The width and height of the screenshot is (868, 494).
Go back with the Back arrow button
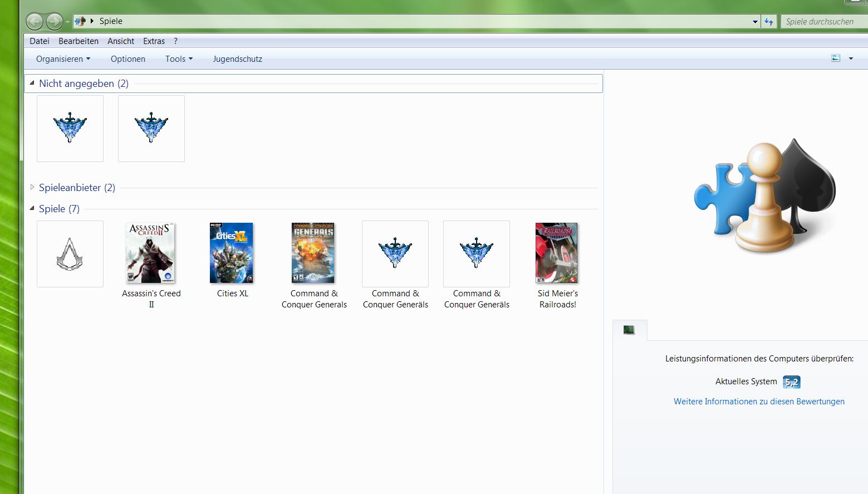[x=35, y=22]
